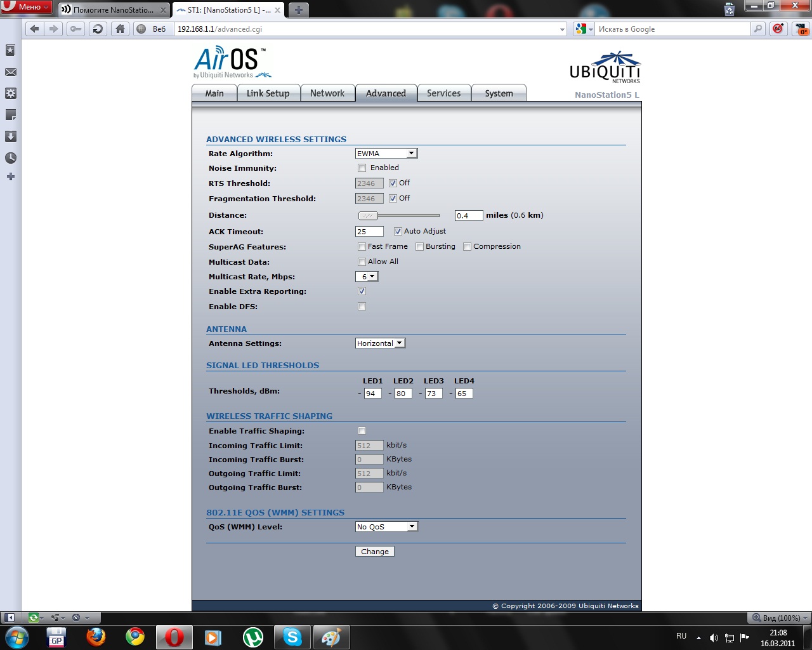Open the downloads panel in Opera sidebar
Screen dimensions: 812x650
(11, 136)
